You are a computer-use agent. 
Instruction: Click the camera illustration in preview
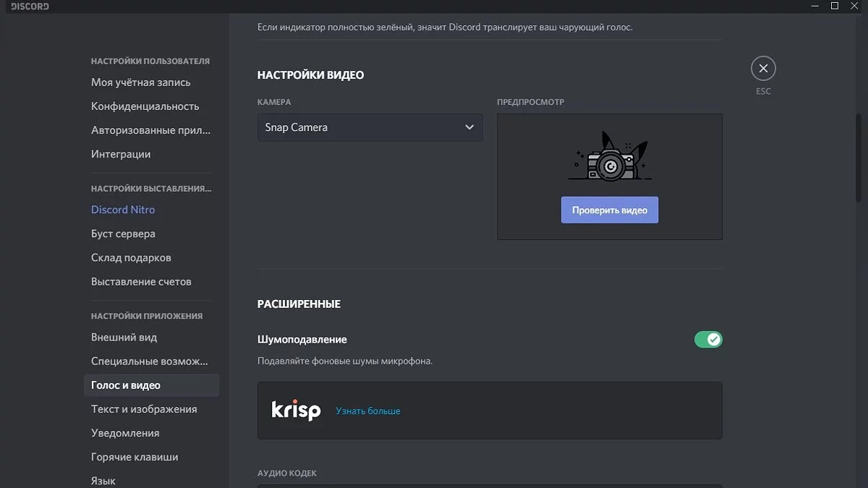pos(610,156)
